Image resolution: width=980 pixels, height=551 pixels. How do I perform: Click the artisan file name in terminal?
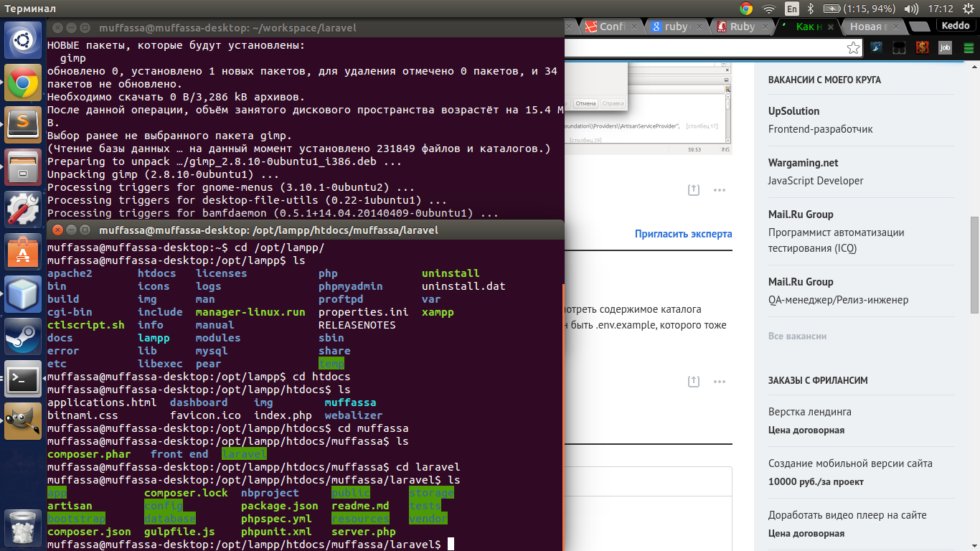70,506
